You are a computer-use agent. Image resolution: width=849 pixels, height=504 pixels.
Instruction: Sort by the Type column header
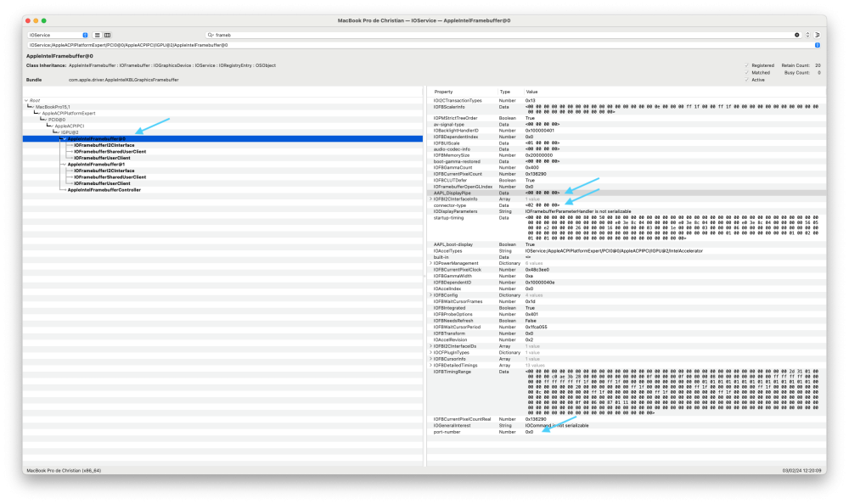504,92
